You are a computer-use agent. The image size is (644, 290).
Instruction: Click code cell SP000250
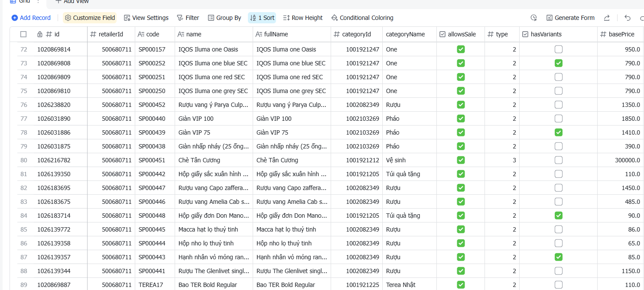(x=155, y=91)
